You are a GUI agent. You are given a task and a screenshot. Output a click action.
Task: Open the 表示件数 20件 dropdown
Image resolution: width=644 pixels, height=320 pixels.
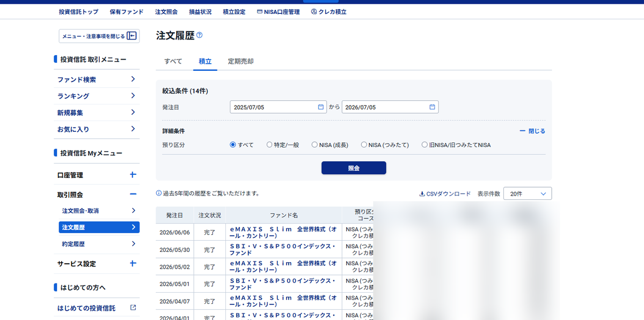click(528, 194)
